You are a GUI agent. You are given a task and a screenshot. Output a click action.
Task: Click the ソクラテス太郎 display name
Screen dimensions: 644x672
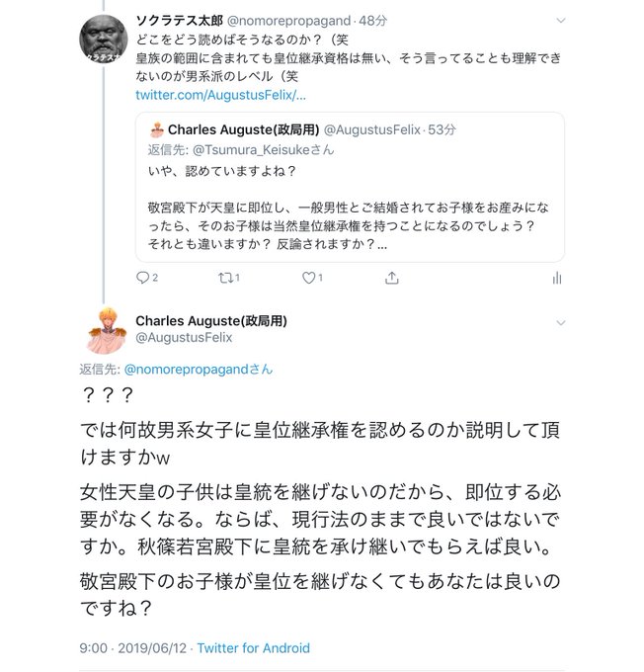[x=179, y=20]
